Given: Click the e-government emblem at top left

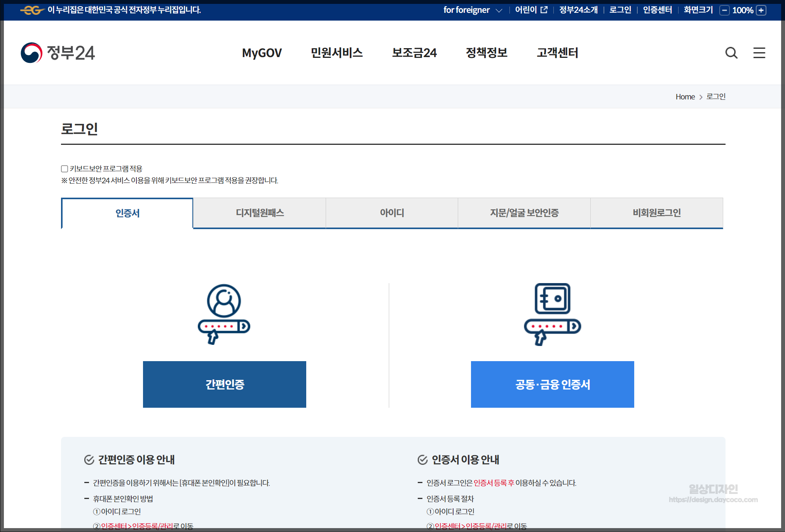Looking at the screenshot, I should point(33,10).
